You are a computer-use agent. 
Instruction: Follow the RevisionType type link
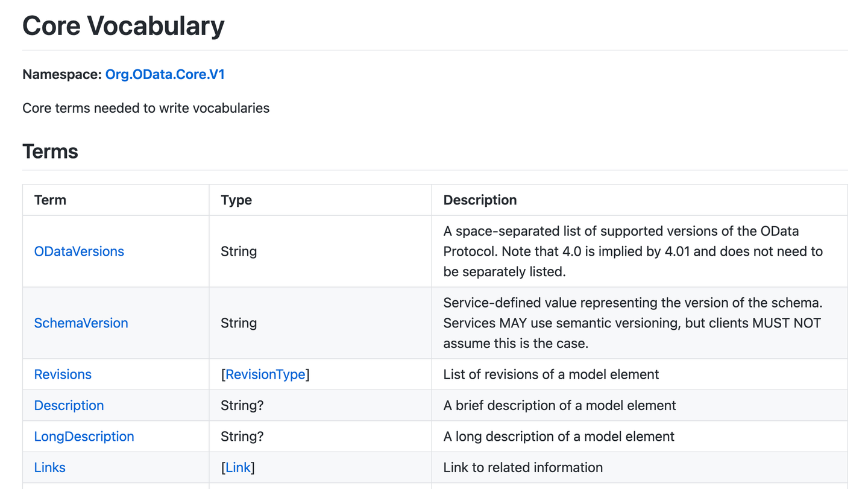coord(265,374)
